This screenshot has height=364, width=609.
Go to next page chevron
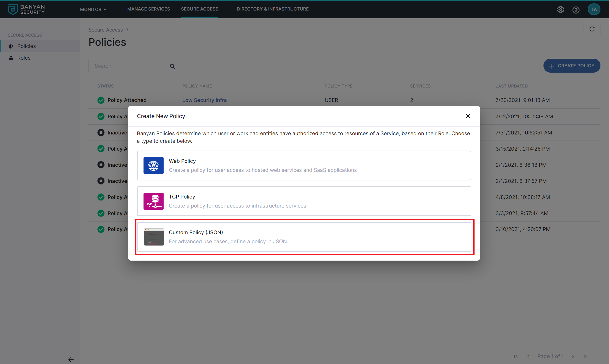point(573,356)
